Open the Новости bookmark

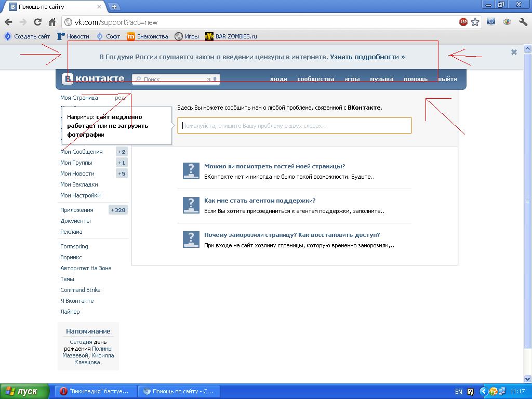(73, 36)
